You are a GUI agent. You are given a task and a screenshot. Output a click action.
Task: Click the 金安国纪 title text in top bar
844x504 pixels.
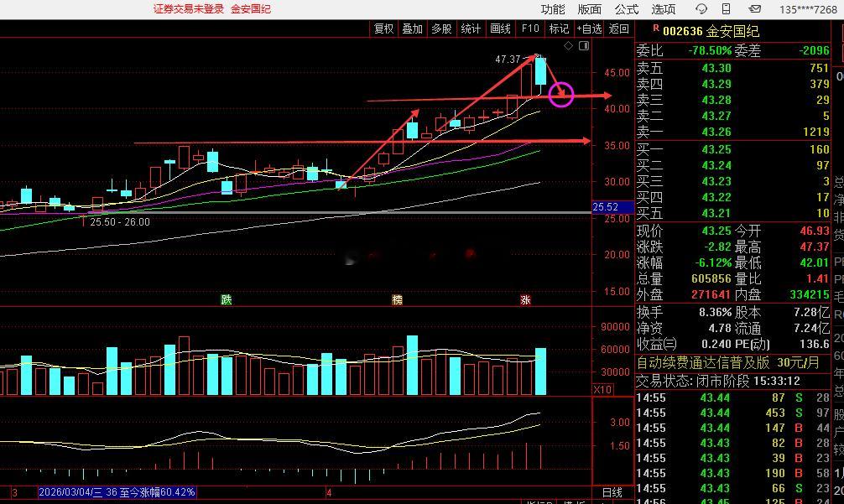[x=251, y=9]
